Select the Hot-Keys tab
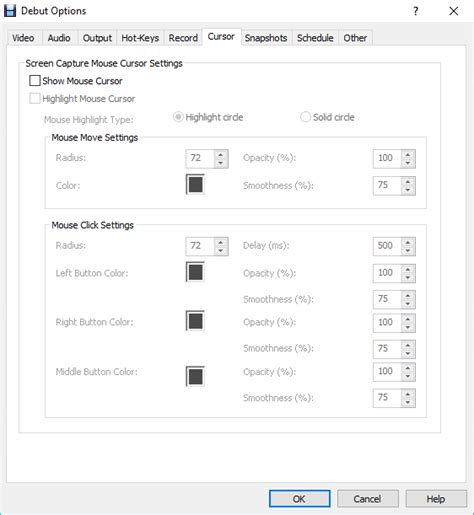The width and height of the screenshot is (474, 515). coord(140,38)
